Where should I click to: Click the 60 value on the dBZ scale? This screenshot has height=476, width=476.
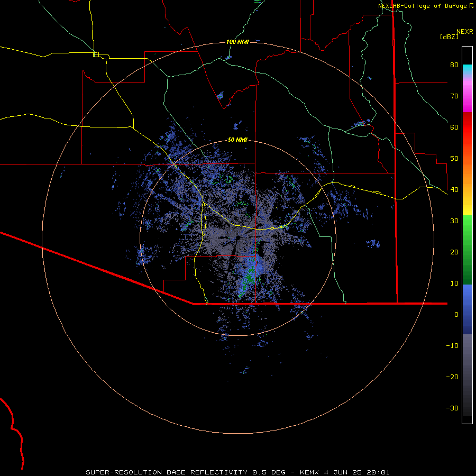[x=454, y=127]
